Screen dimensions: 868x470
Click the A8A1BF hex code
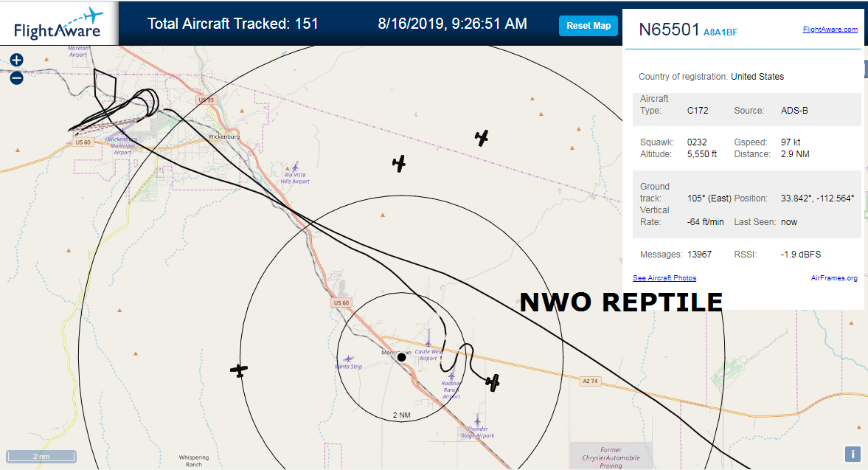[x=721, y=32]
